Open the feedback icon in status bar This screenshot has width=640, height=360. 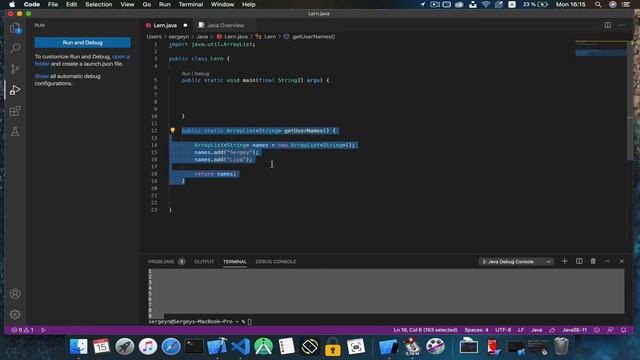[610, 330]
